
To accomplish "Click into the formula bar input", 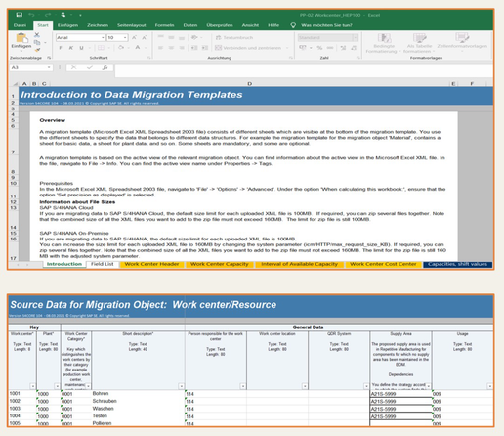I will click(x=304, y=70).
